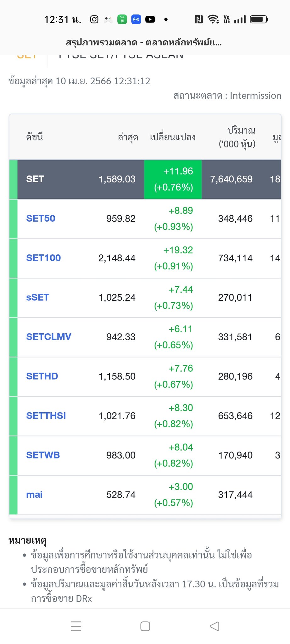290x644 pixels.
Task: Open the SET50 index link
Action: pos(41,219)
